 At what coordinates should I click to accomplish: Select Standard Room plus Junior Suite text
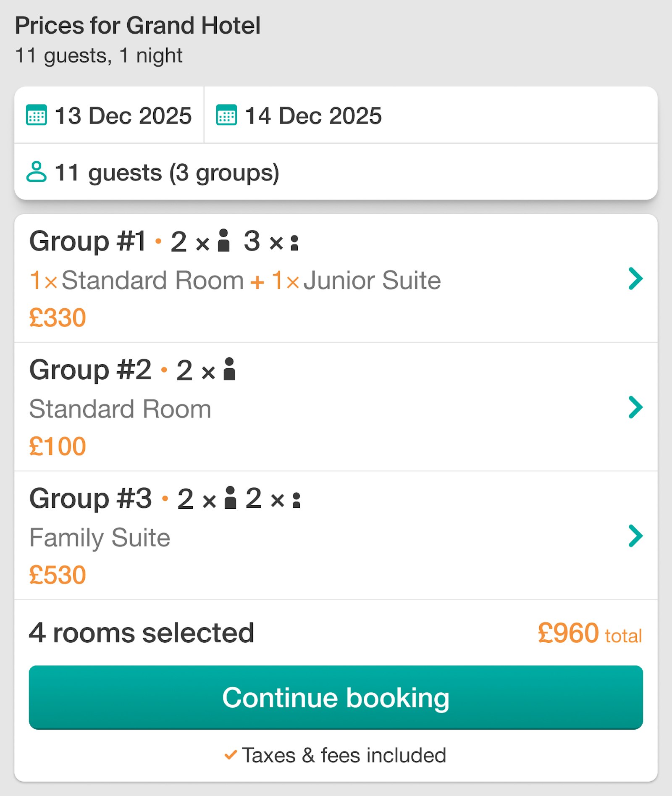tap(235, 281)
